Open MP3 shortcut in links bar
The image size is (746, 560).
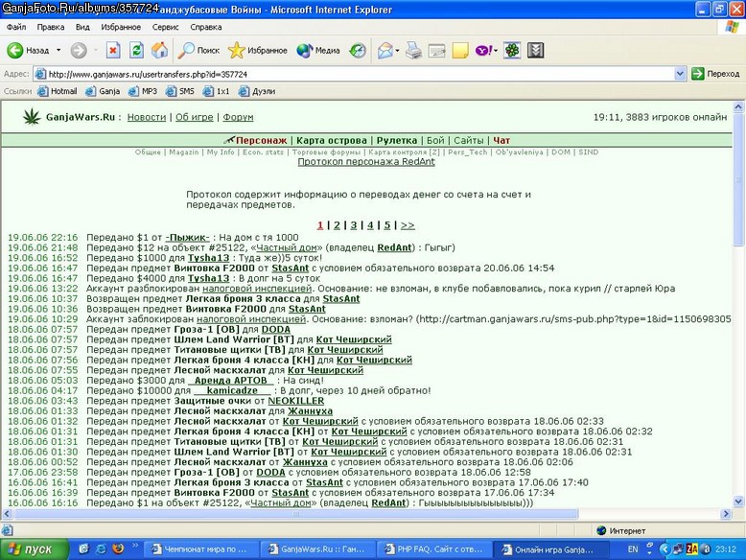(143, 91)
